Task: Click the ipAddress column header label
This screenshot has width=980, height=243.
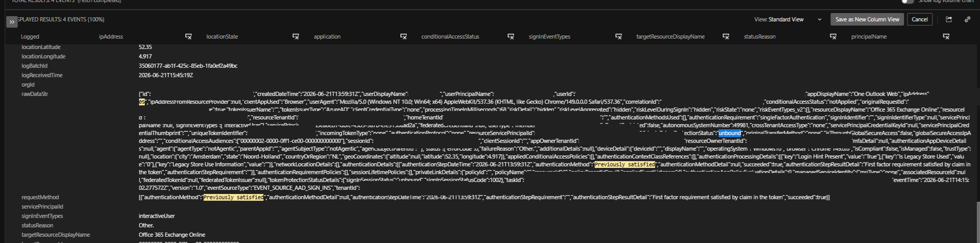Action: pyautogui.click(x=111, y=37)
